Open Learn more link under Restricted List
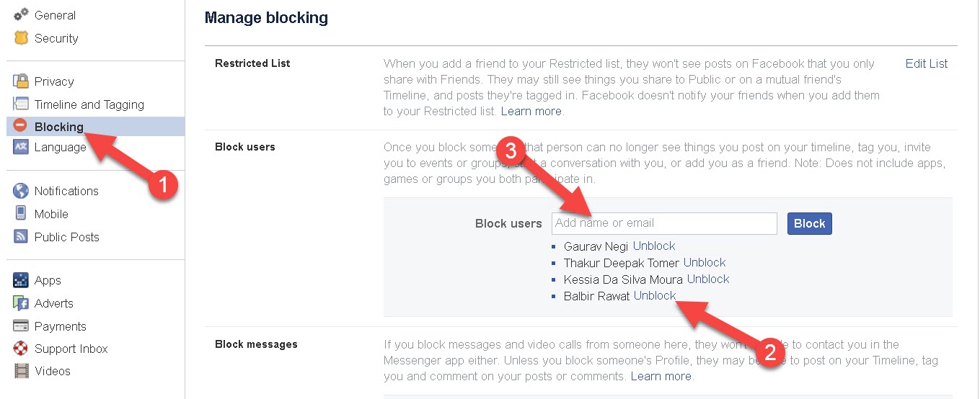Image resolution: width=980 pixels, height=399 pixels. [x=531, y=111]
